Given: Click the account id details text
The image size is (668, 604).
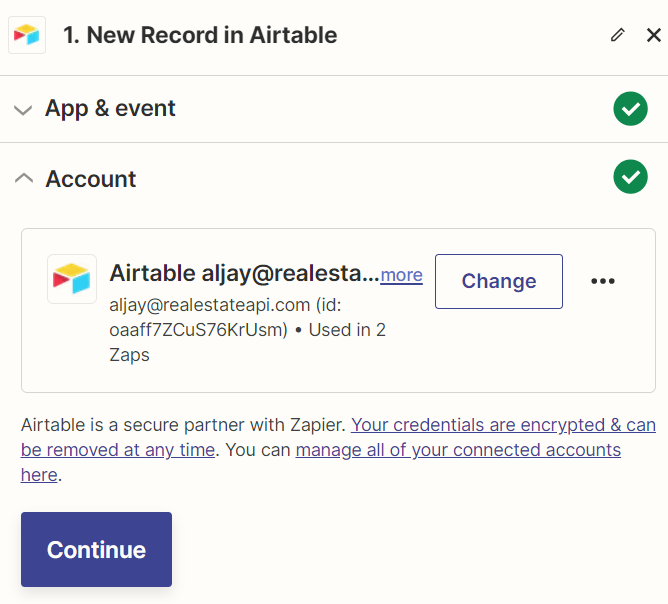Looking at the screenshot, I should [x=248, y=330].
